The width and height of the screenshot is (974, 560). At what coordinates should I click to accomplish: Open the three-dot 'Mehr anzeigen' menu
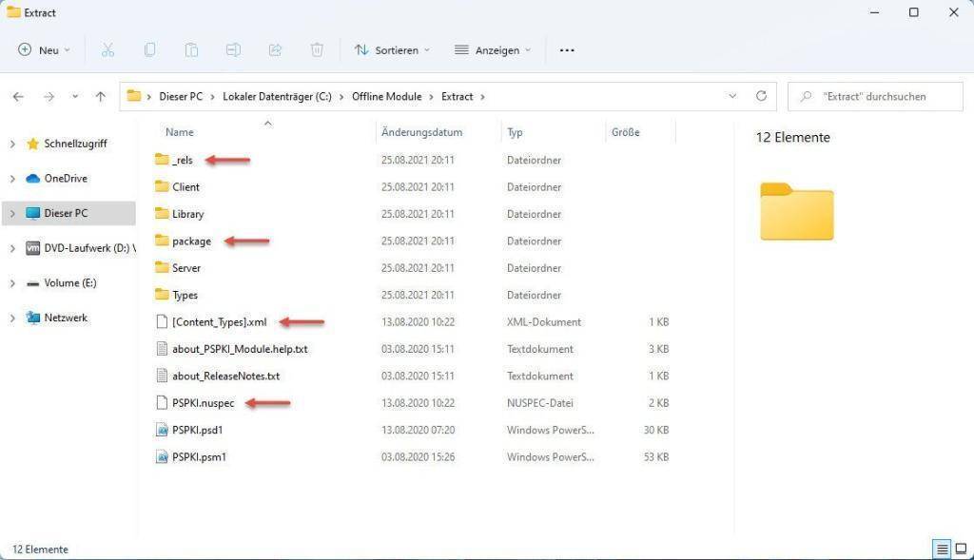[x=566, y=49]
